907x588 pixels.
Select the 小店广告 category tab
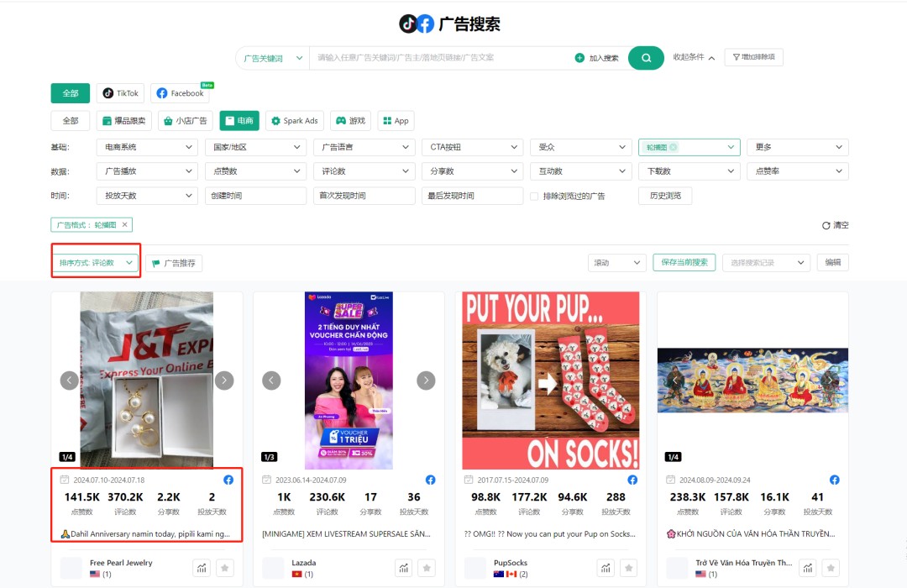click(186, 121)
